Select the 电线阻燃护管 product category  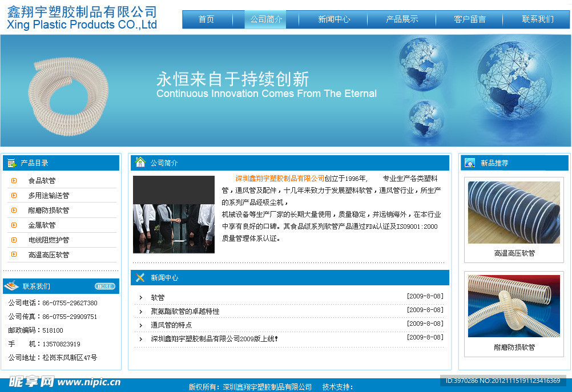[49, 240]
